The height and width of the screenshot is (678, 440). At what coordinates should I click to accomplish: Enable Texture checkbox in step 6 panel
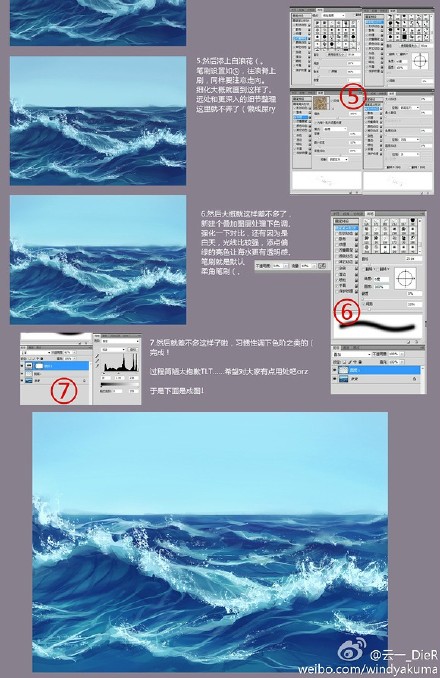pos(337,245)
